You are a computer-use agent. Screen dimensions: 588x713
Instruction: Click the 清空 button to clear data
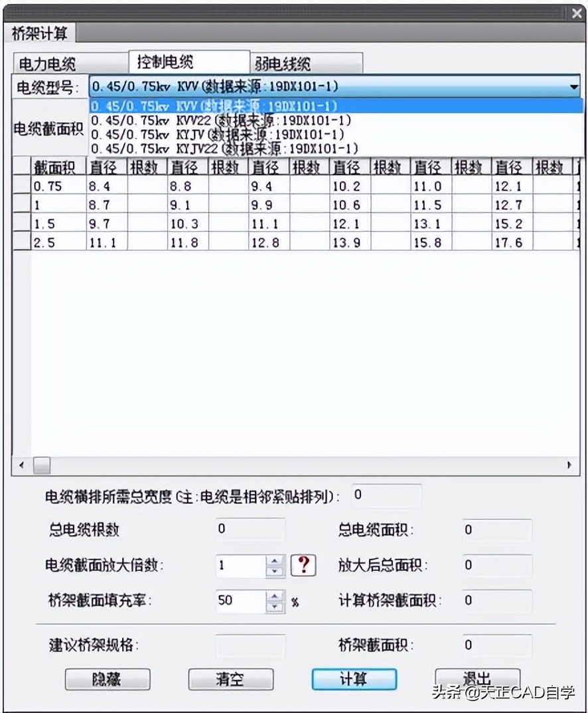230,679
